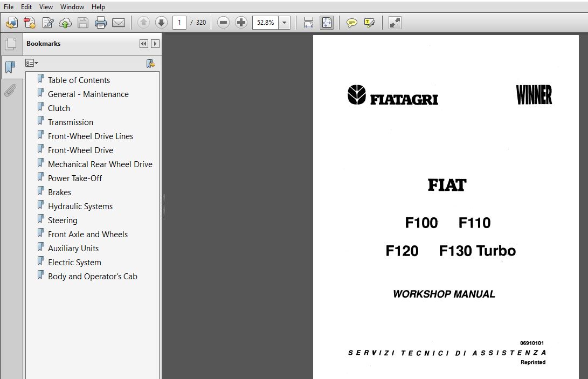Screen dimensions: 588x379
Task: Go to next page with down arrow
Action: click(161, 23)
